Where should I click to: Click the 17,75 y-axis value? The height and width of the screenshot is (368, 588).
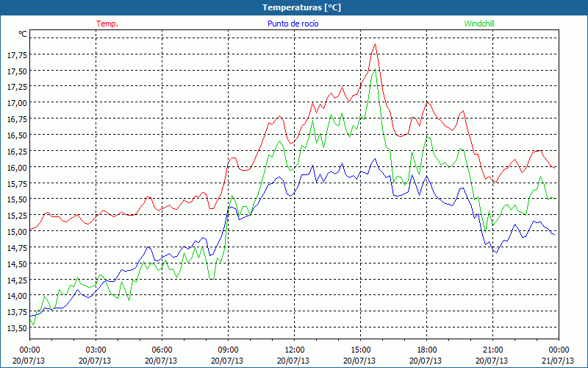point(17,54)
